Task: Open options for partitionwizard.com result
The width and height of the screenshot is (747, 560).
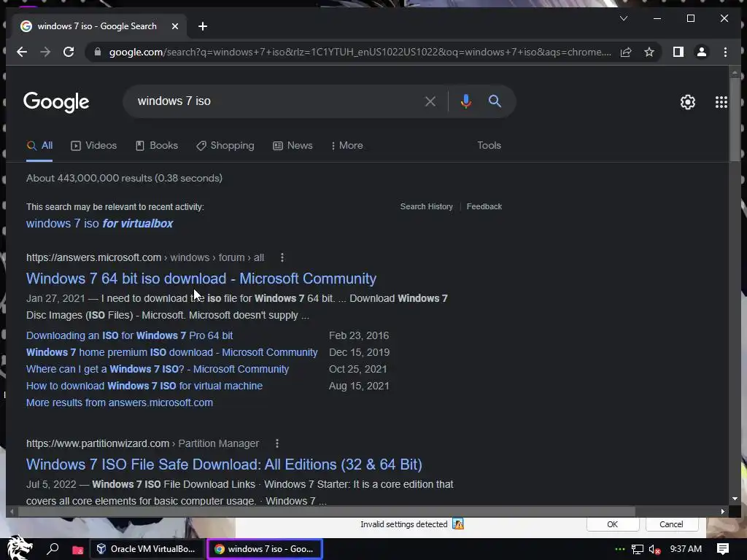Action: click(x=276, y=443)
